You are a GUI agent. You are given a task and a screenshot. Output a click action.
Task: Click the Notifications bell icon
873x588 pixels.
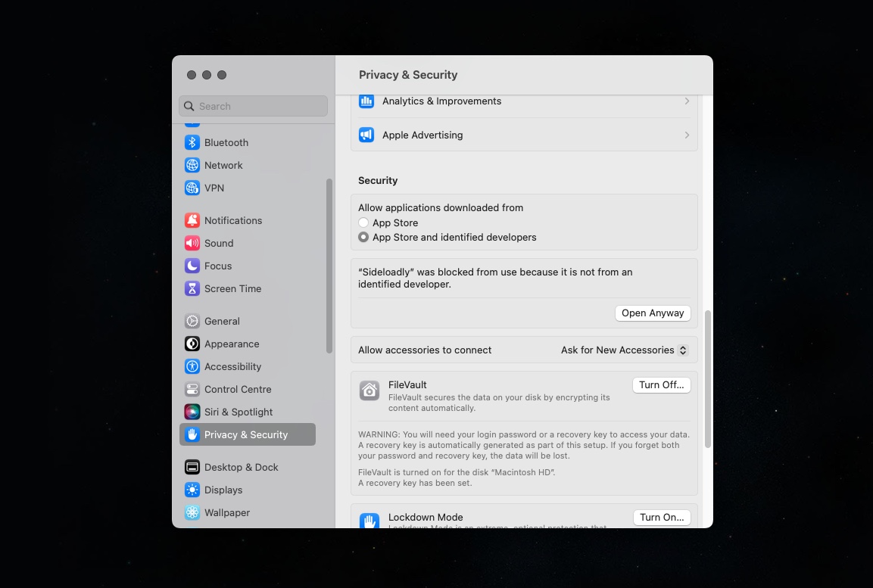point(192,220)
